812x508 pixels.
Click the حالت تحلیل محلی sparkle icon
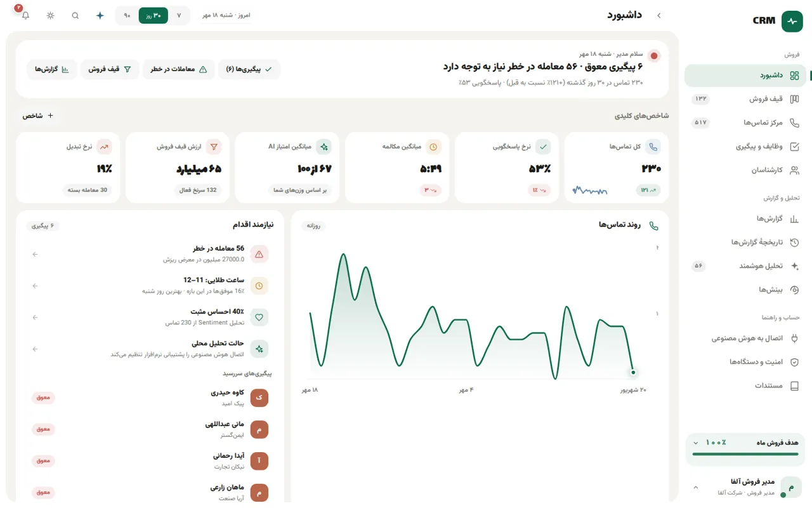point(259,349)
